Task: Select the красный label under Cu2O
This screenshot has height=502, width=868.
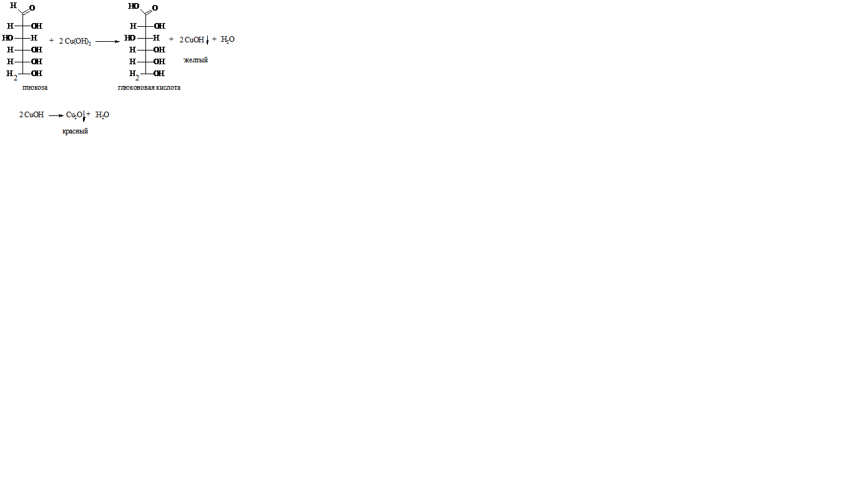Action: coord(76,132)
